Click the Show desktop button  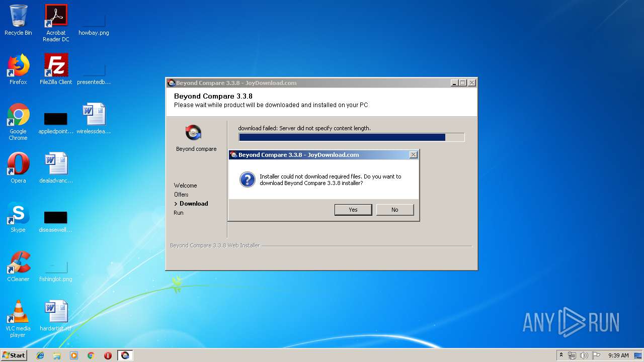[638, 355]
